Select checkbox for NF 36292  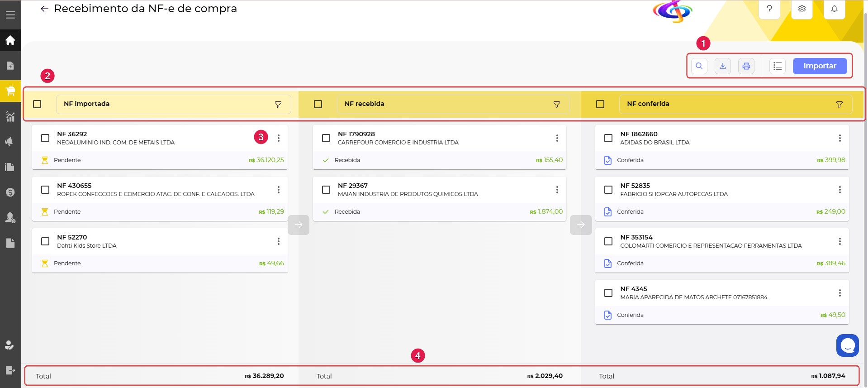pos(45,138)
